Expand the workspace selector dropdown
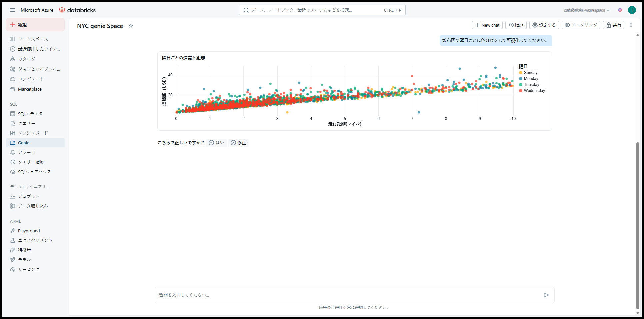 587,10
